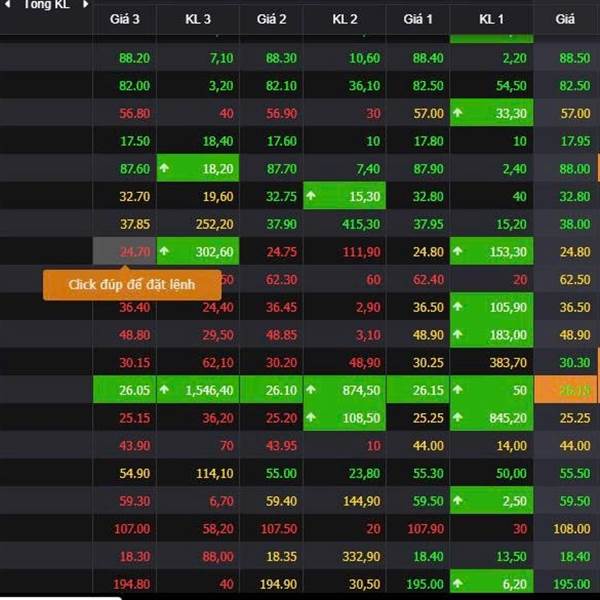Select price cell 88.20
Image resolution: width=600 pixels, height=600 pixels.
click(x=124, y=58)
